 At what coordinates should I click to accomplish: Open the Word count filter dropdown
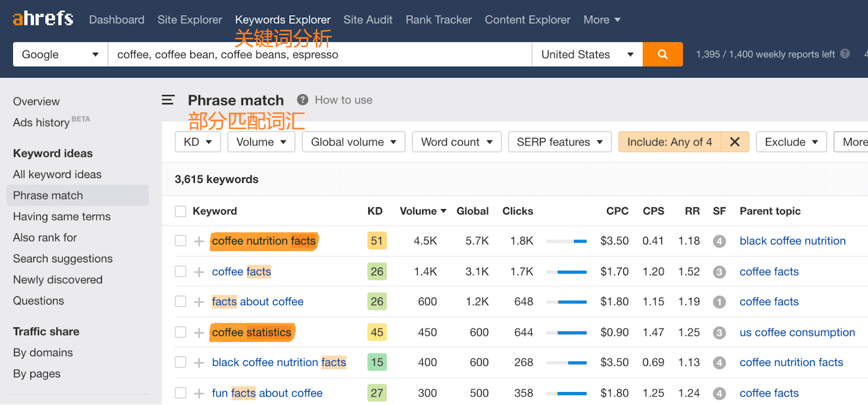pyautogui.click(x=456, y=142)
